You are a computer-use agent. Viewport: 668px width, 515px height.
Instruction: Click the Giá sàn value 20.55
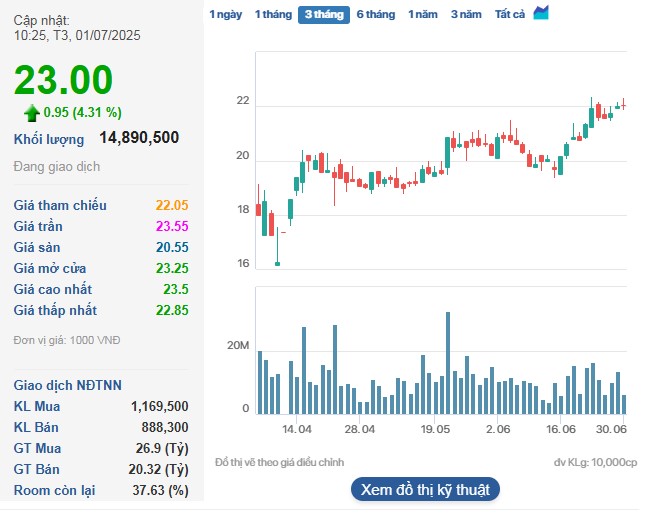click(x=172, y=247)
